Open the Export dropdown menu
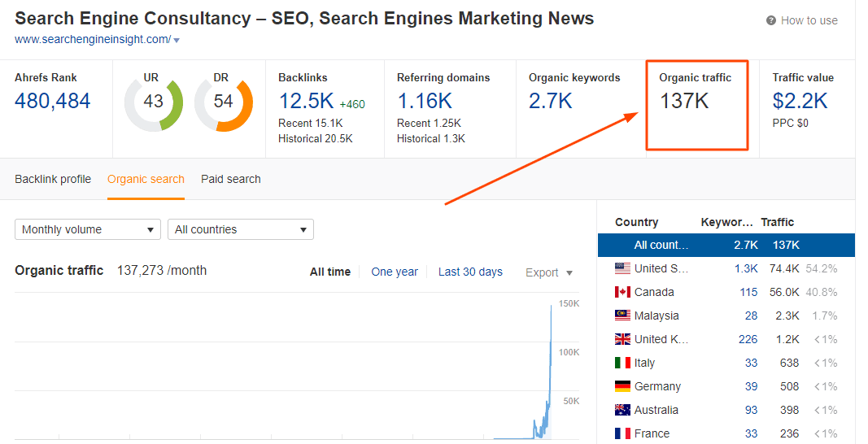The height and width of the screenshot is (444, 868). (548, 272)
